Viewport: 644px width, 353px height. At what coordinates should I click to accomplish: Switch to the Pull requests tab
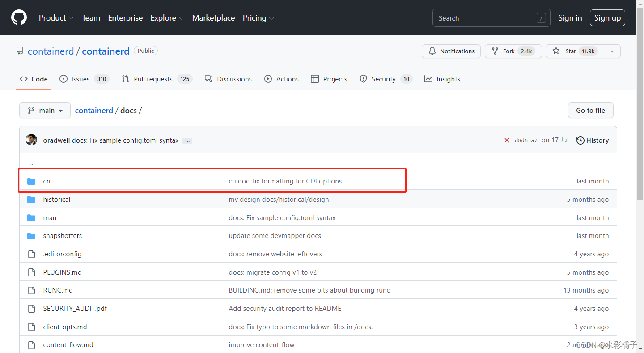157,79
